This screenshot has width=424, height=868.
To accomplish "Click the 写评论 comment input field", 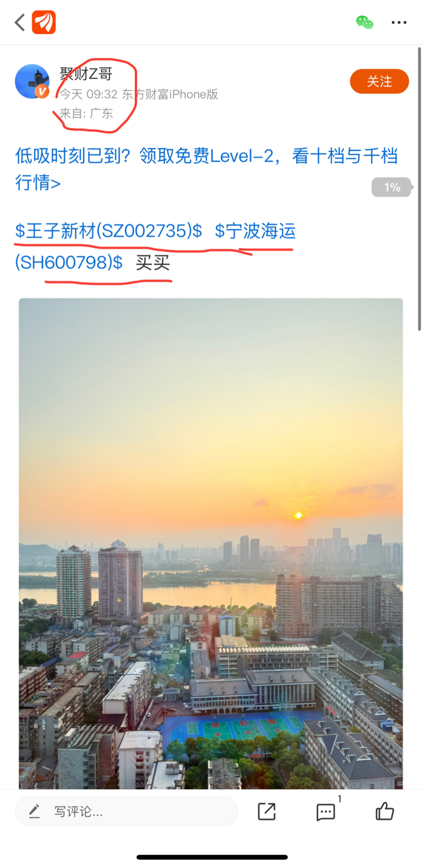I will tap(126, 811).
